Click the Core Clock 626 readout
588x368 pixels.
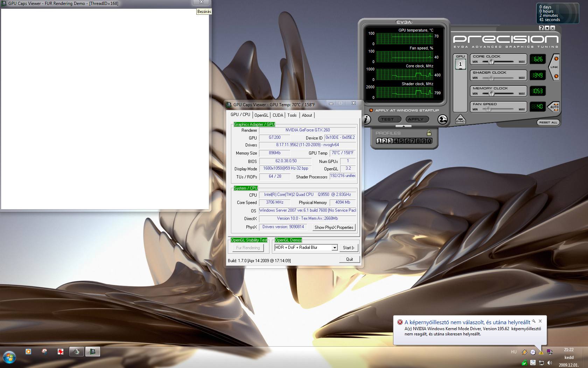tap(537, 59)
